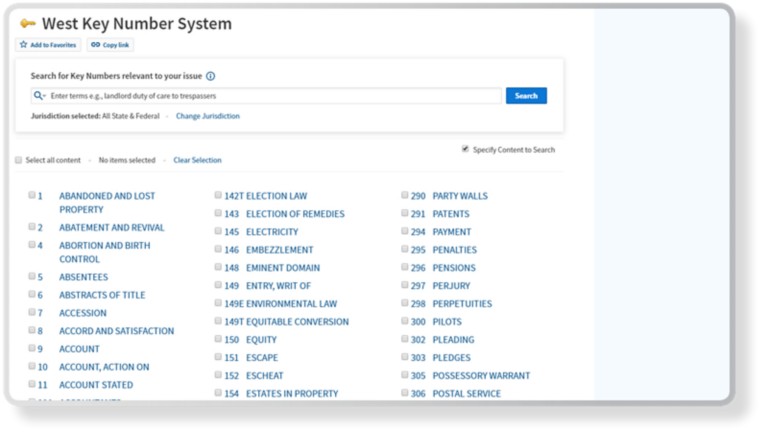Open the ELECTION LAW topic link
The image size is (768, 432).
pos(277,196)
